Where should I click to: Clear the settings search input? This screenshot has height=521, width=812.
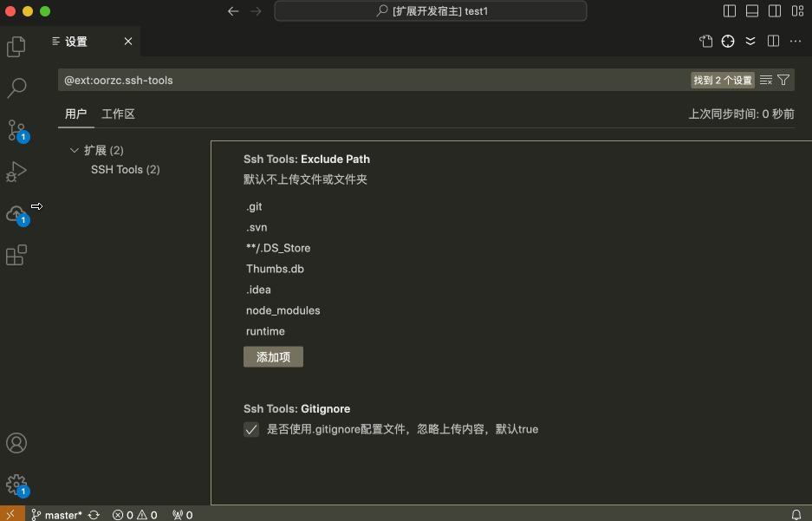coord(765,79)
